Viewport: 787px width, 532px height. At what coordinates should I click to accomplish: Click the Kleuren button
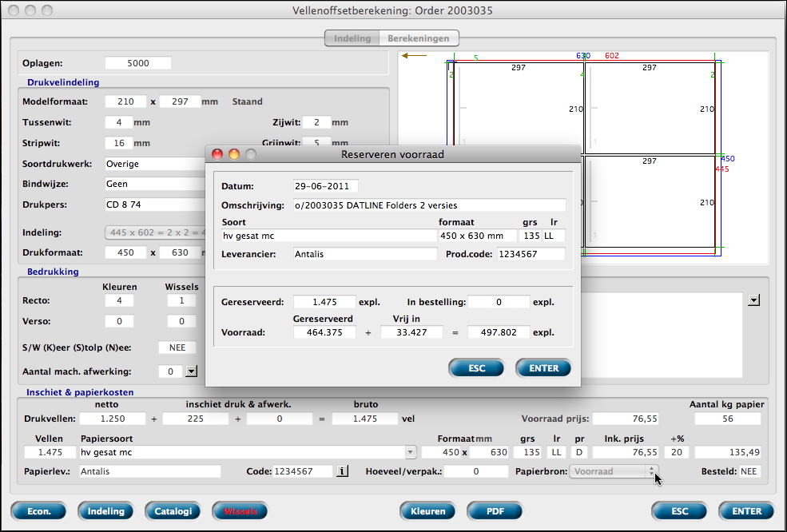pyautogui.click(x=428, y=511)
